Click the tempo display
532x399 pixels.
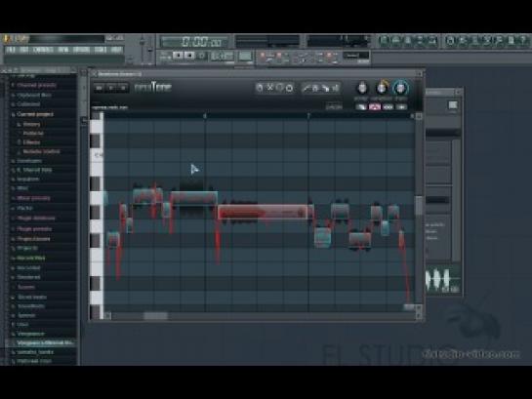[223, 56]
